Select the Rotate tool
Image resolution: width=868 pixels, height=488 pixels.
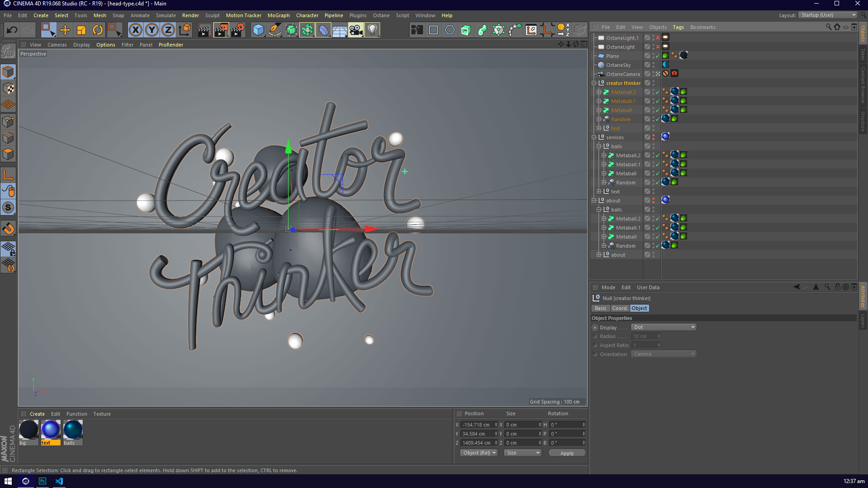point(98,30)
